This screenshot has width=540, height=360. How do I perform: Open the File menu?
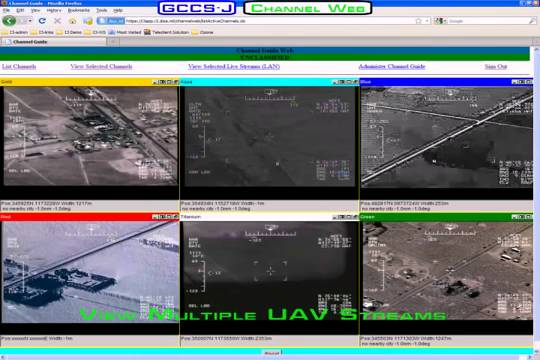click(6, 10)
